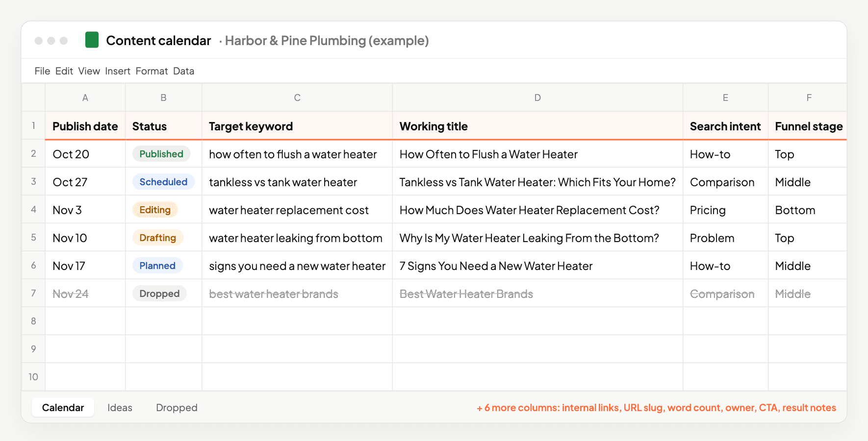
Task: Click the Published status pill
Action: pyautogui.click(x=161, y=154)
